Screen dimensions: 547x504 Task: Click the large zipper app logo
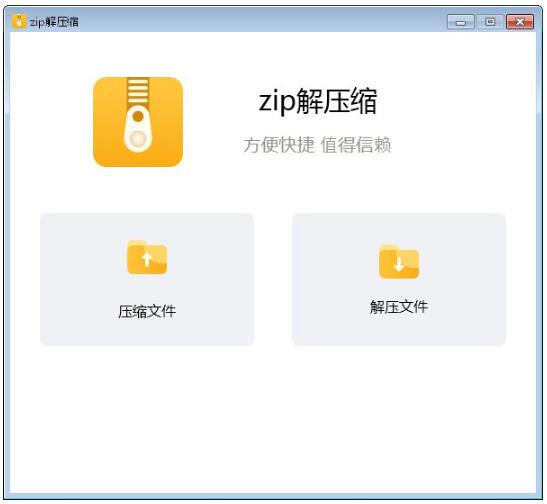(138, 122)
